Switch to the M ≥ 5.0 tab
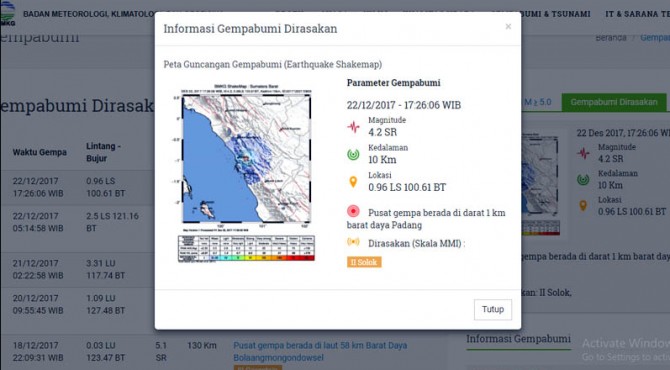Viewport: 670px width, 370px height. tap(538, 102)
